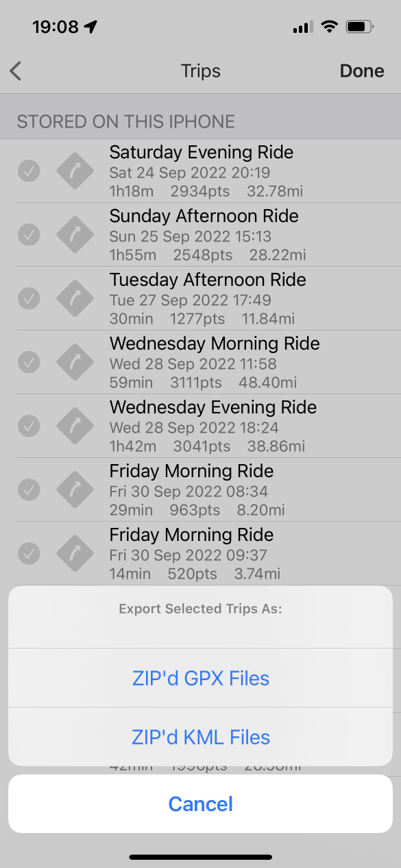Image resolution: width=401 pixels, height=868 pixels.
Task: Dismiss the export sheet with Cancel
Action: (200, 804)
